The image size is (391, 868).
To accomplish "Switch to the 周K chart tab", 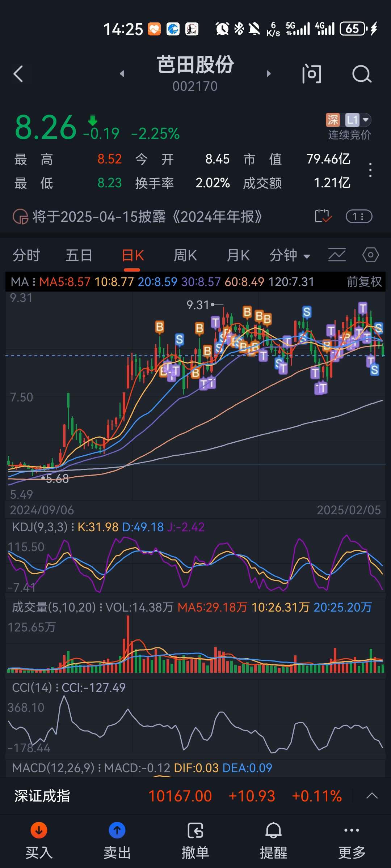I will tap(185, 255).
